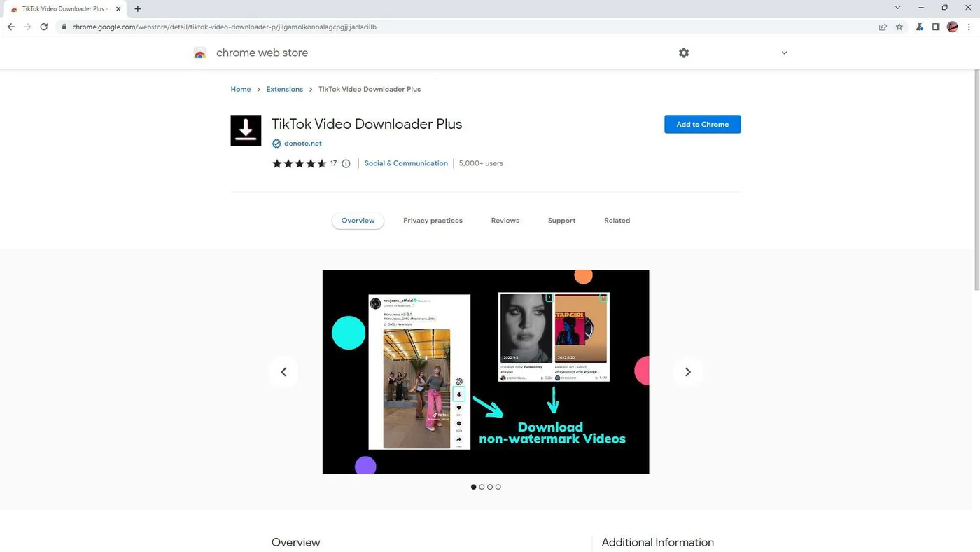Switch to the Overview tab
This screenshot has width=980, height=552.
pyautogui.click(x=358, y=221)
